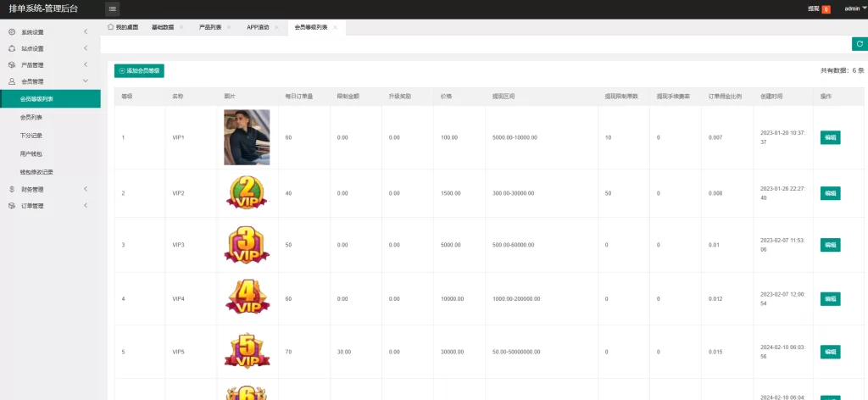Image resolution: width=868 pixels, height=400 pixels.
Task: Click 编辑 button for VIP1 row
Action: pyautogui.click(x=830, y=137)
